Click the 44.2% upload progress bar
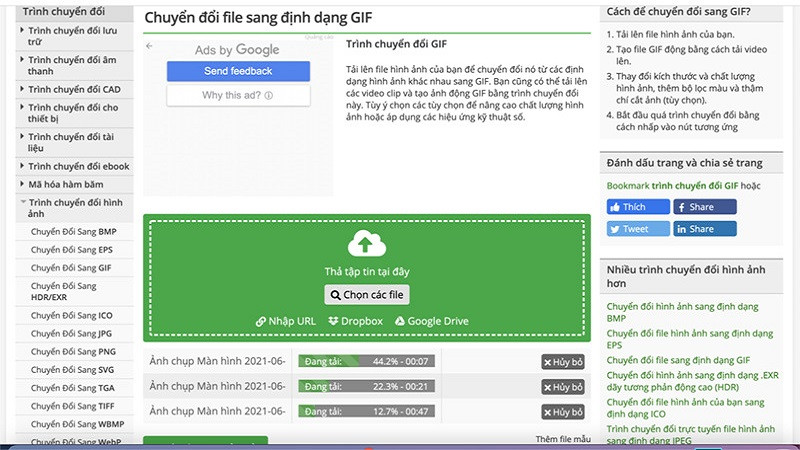 (x=366, y=362)
